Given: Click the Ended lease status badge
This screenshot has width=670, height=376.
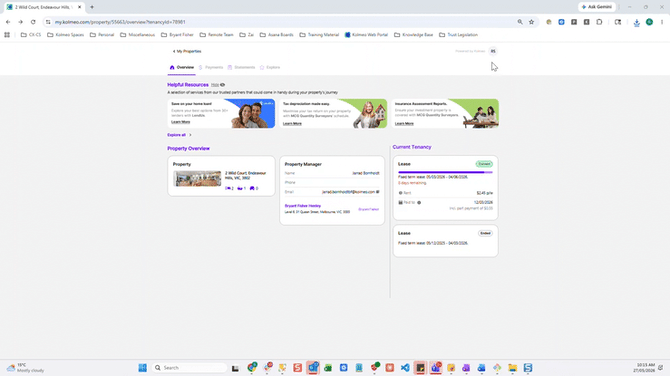Looking at the screenshot, I should (485, 233).
